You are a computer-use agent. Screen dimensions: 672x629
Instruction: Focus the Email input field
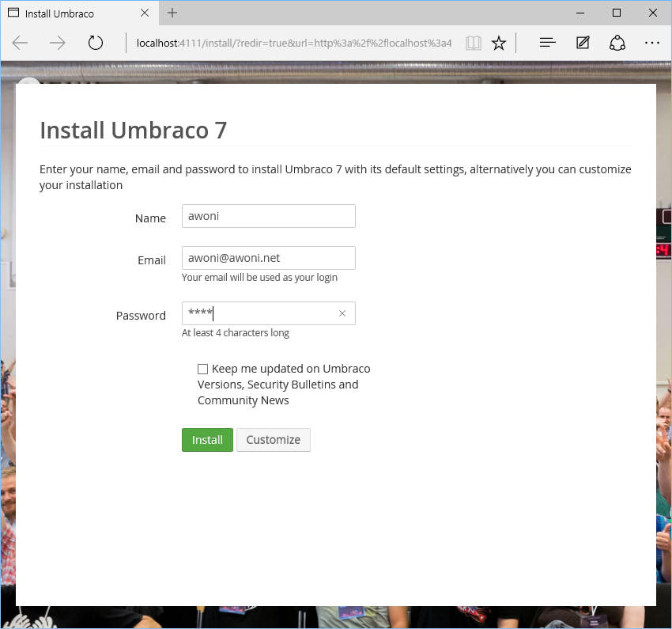tap(268, 258)
